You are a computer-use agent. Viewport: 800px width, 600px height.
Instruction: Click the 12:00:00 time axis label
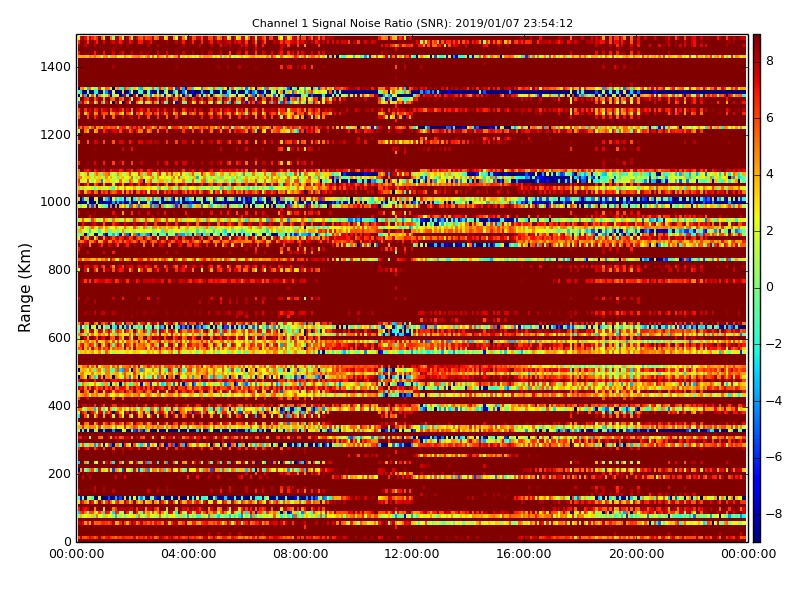click(412, 554)
